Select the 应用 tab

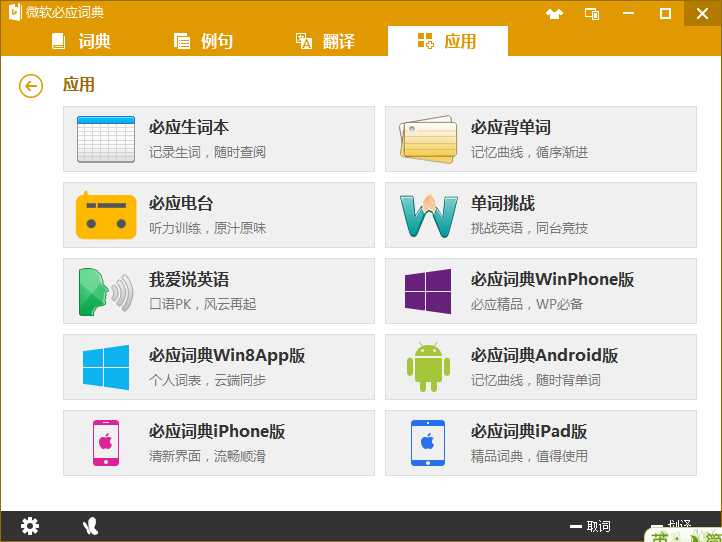point(448,41)
